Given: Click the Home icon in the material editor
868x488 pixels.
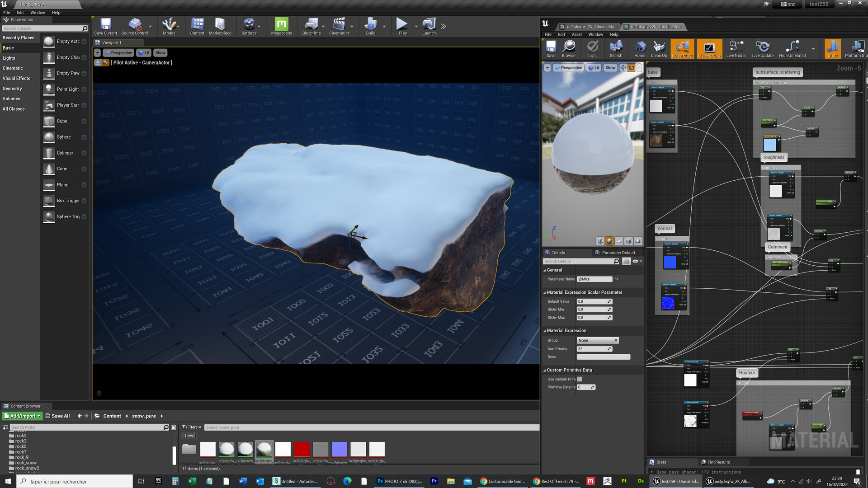Looking at the screenshot, I should point(639,47).
